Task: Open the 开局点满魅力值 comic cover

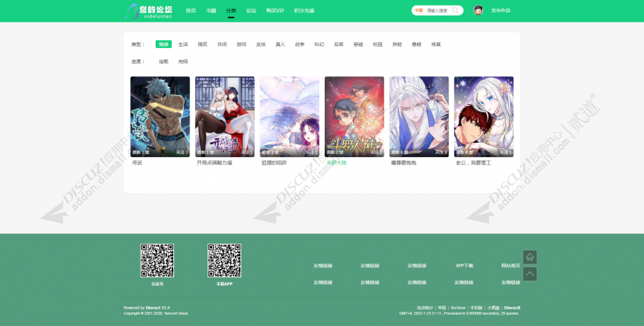Action: point(224,117)
